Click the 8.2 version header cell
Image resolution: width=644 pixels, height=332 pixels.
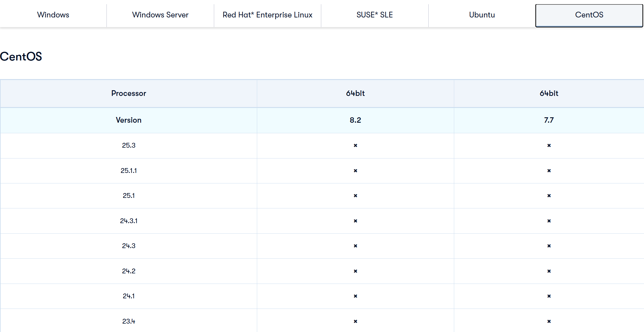(355, 120)
